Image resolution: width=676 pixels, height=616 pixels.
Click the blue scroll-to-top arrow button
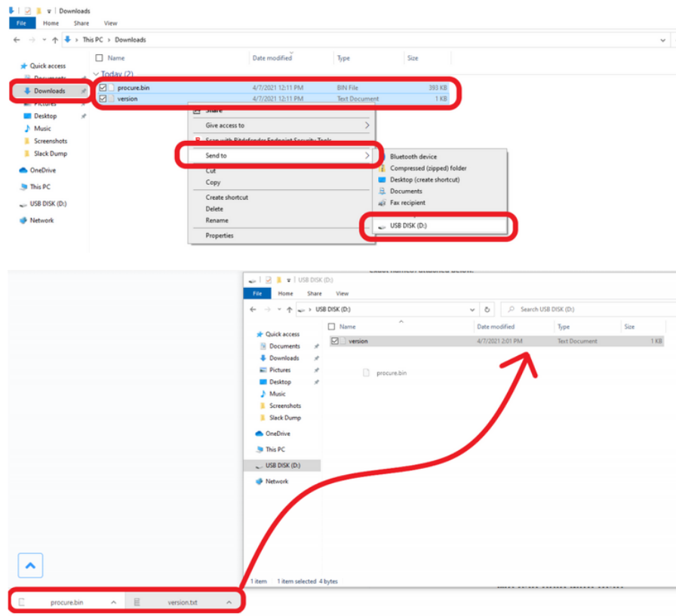pos(29,565)
